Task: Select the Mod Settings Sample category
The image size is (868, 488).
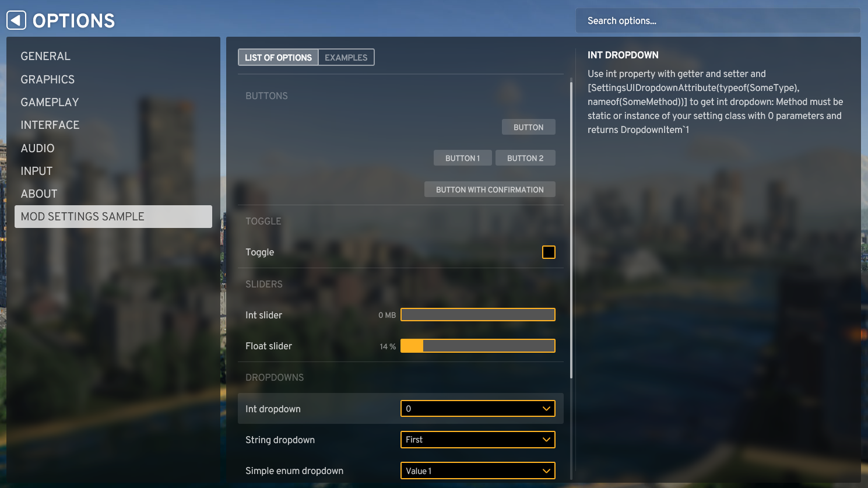Action: [x=83, y=216]
